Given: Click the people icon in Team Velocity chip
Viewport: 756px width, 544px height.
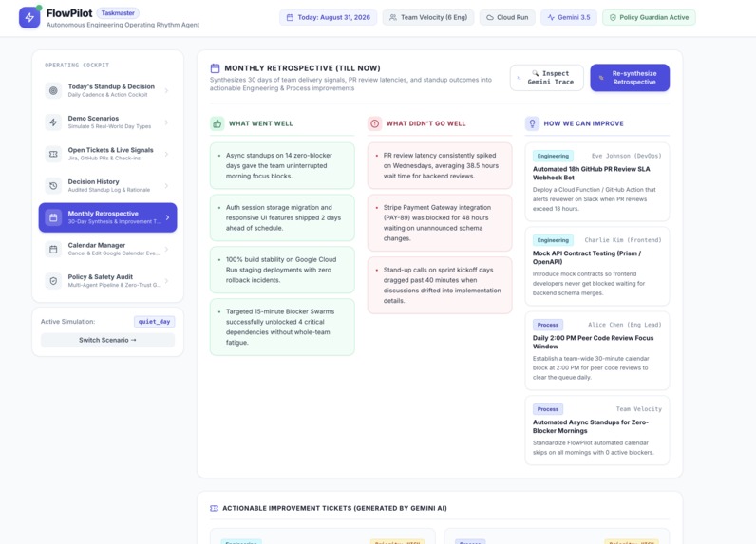Looking at the screenshot, I should click(x=393, y=17).
